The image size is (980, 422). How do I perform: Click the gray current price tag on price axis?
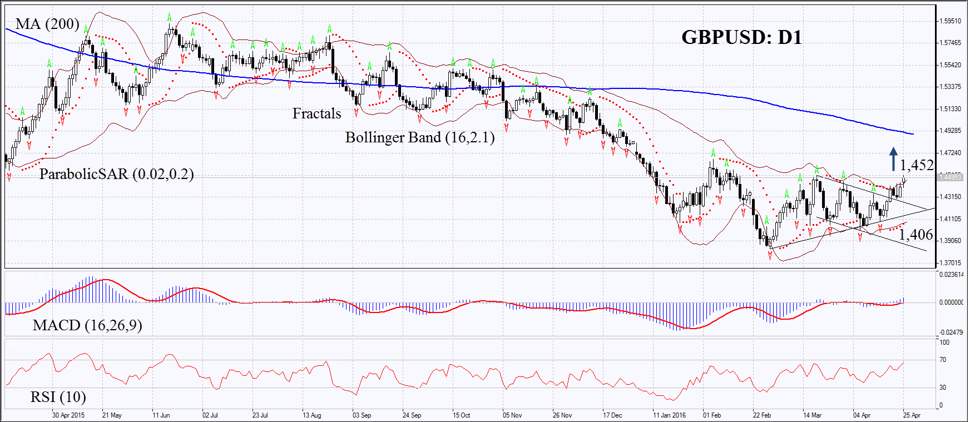[x=951, y=177]
